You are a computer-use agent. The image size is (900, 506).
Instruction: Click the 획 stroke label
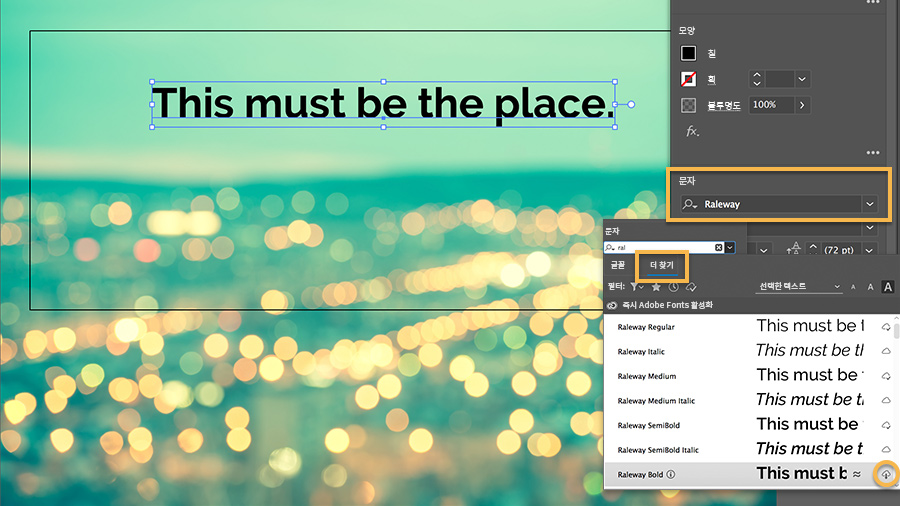pos(712,79)
